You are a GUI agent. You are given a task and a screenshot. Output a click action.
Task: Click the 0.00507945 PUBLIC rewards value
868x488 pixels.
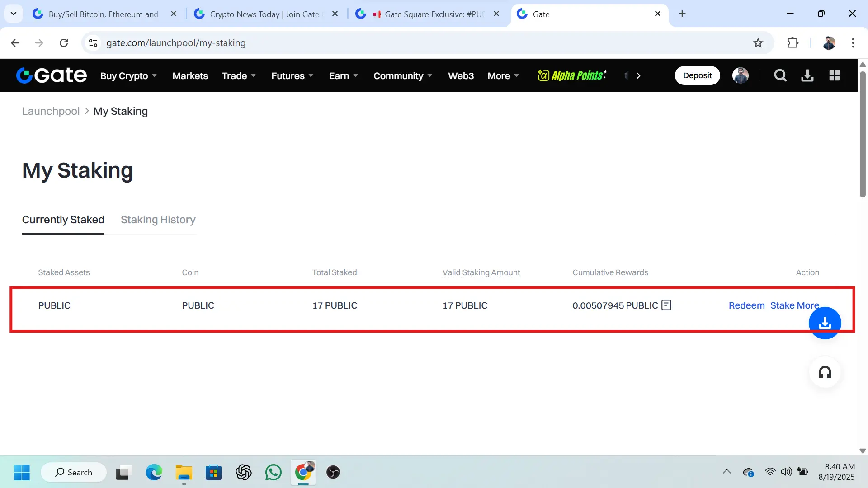point(615,305)
